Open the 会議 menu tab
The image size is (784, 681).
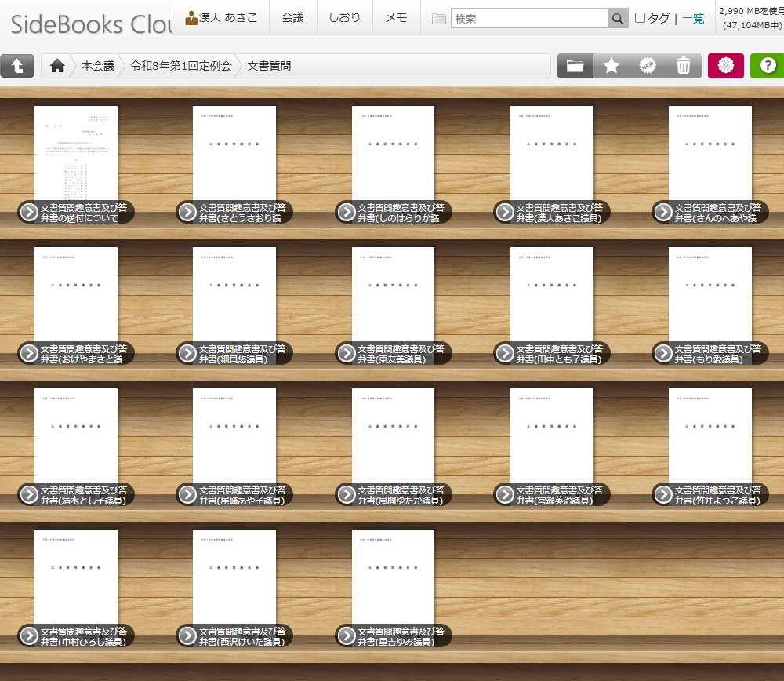point(292,17)
